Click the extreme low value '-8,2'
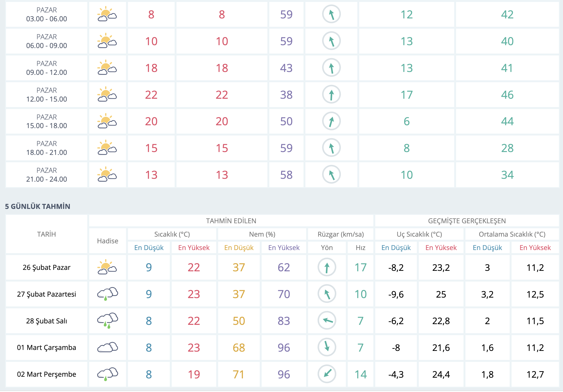This screenshot has width=563, height=392. tap(396, 267)
